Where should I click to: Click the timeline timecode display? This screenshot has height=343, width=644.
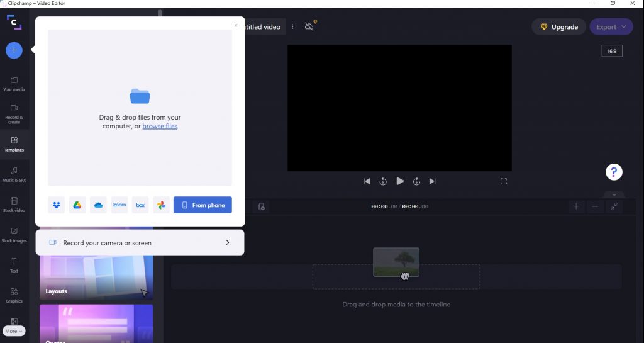pyautogui.click(x=399, y=206)
